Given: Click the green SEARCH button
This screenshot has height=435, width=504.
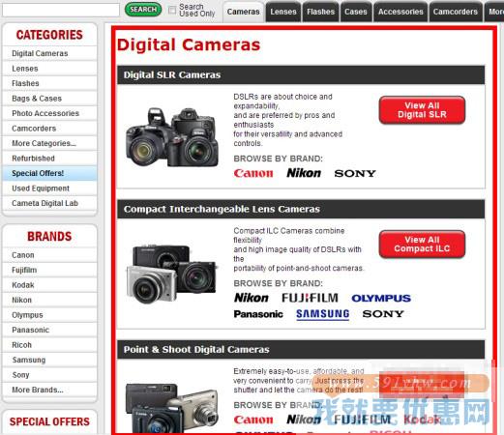Looking at the screenshot, I should 143,10.
